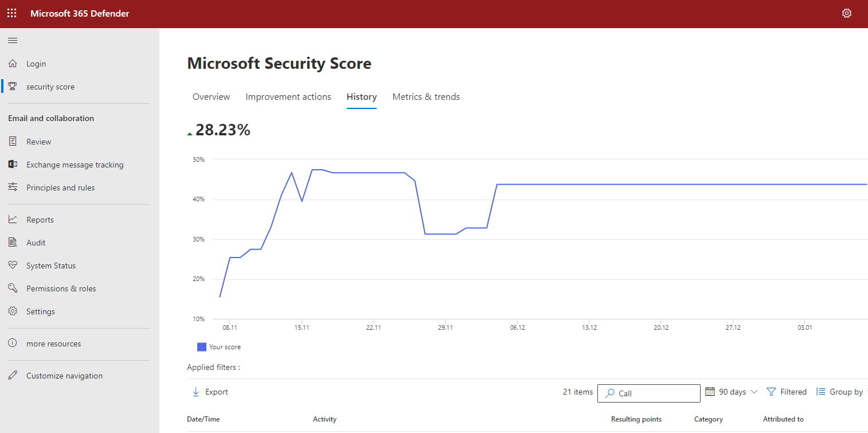The height and width of the screenshot is (433, 868).
Task: Click the more resources info icon
Action: [x=13, y=344]
